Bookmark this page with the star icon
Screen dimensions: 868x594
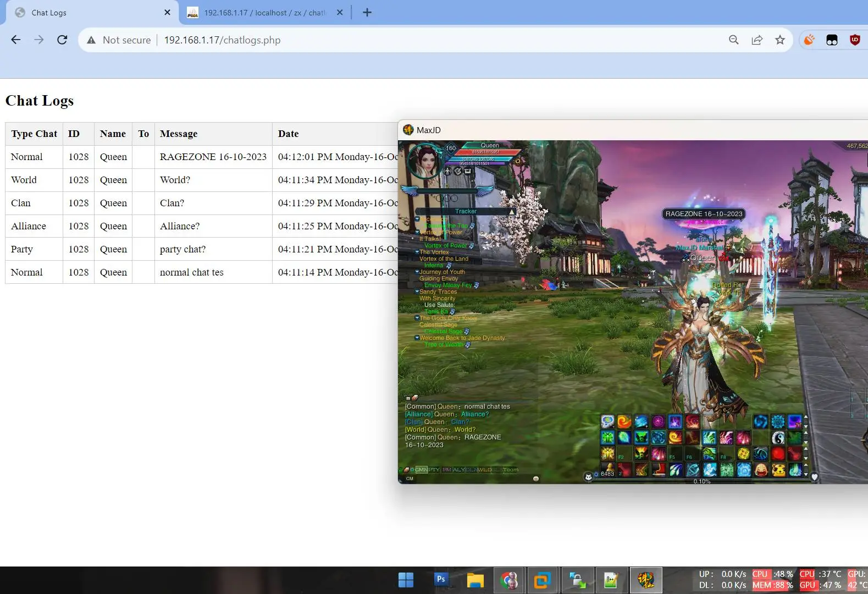click(780, 40)
